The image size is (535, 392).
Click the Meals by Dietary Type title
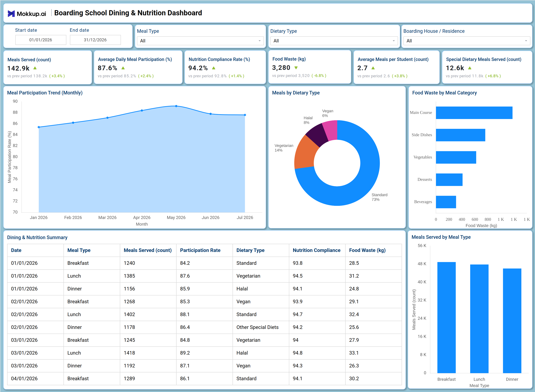pyautogui.click(x=296, y=93)
